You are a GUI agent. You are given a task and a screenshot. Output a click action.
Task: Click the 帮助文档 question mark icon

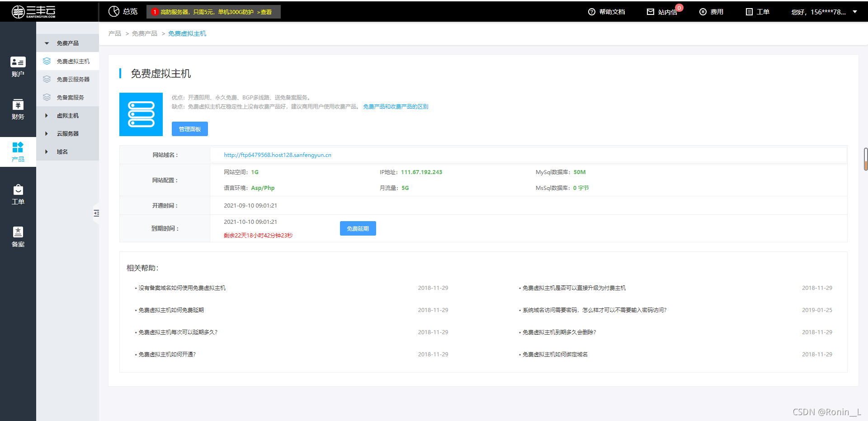[592, 12]
